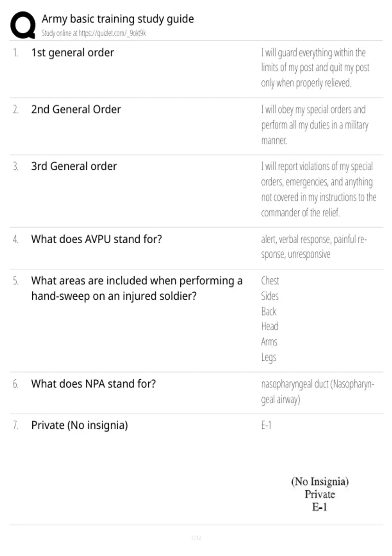392x556 pixels.
Task: Click the page number at the bottom
Action: click(196, 538)
